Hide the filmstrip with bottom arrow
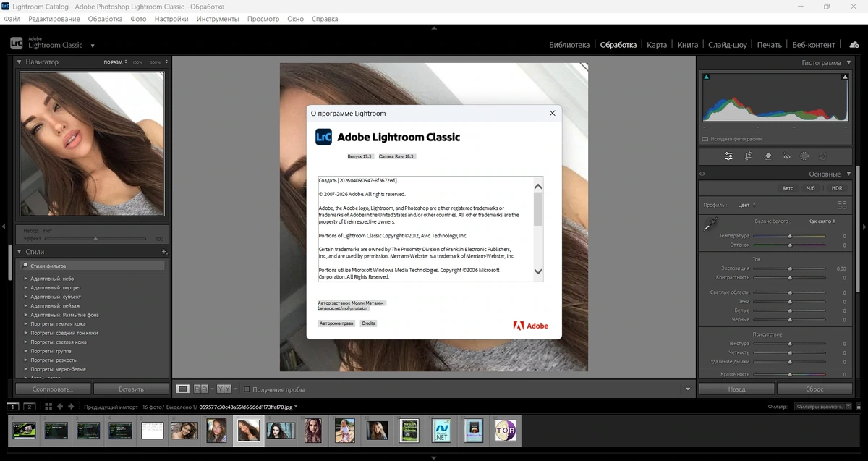The height and width of the screenshot is (461, 868). pos(434,457)
